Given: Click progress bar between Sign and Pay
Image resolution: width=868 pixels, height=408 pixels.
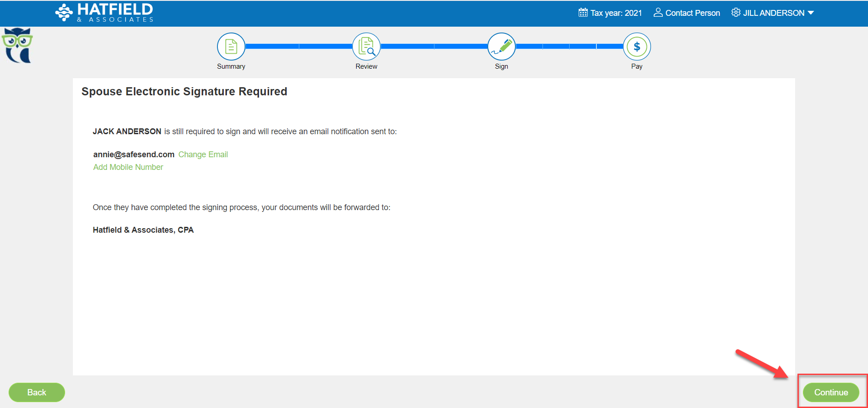Looking at the screenshot, I should tap(569, 47).
